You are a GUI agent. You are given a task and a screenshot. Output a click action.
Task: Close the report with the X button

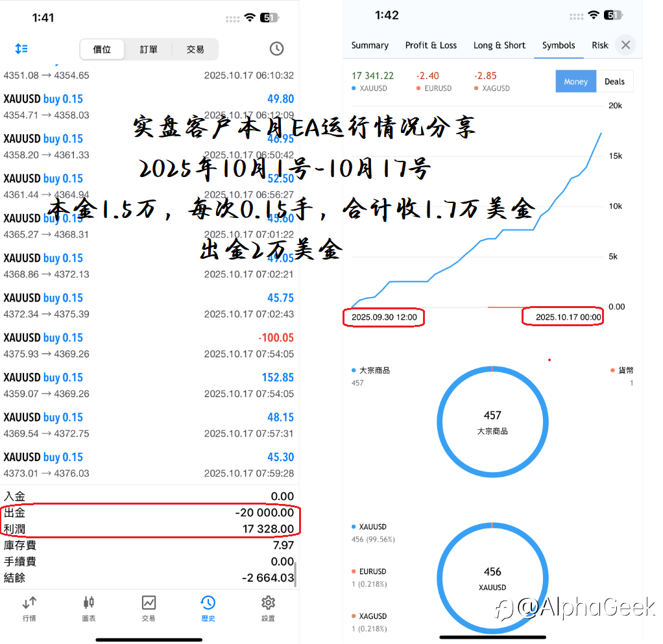click(x=626, y=45)
